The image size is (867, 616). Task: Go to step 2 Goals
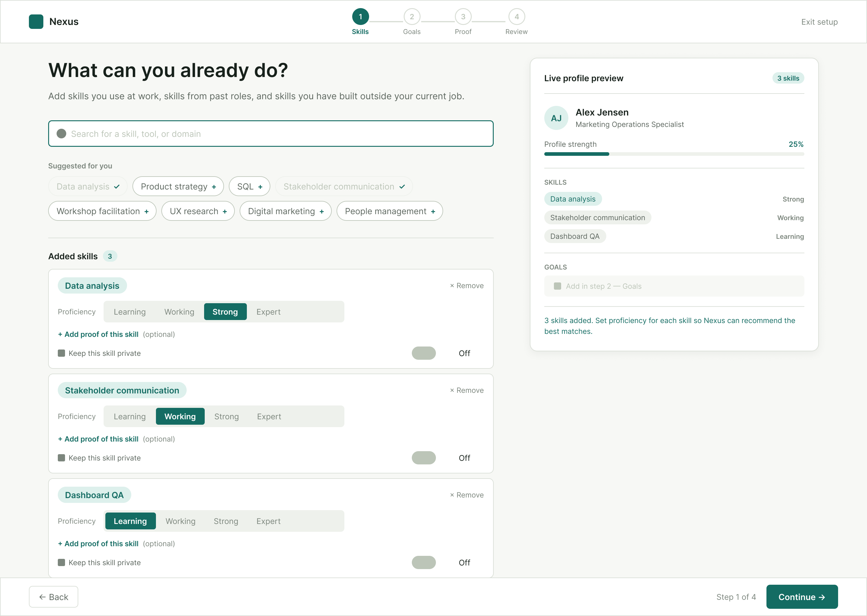(x=412, y=22)
